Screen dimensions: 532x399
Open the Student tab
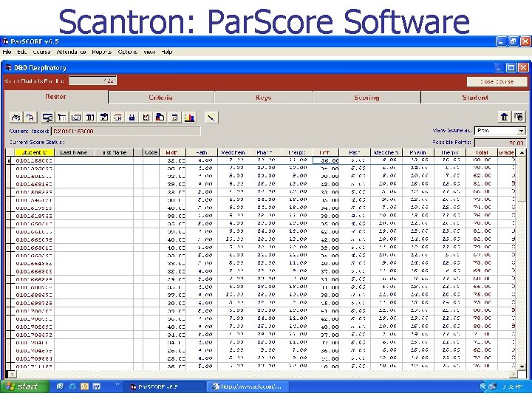coord(475,98)
